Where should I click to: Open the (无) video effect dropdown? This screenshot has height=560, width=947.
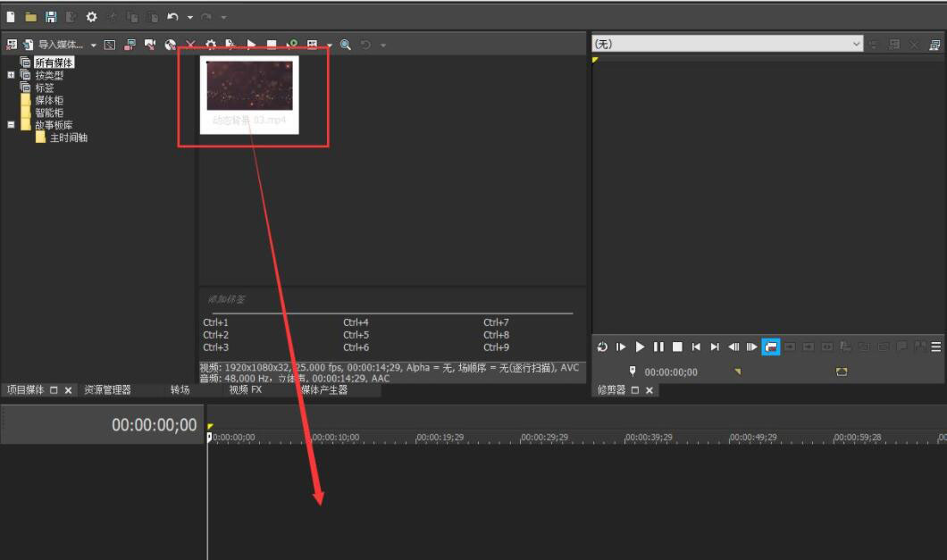pyautogui.click(x=856, y=43)
